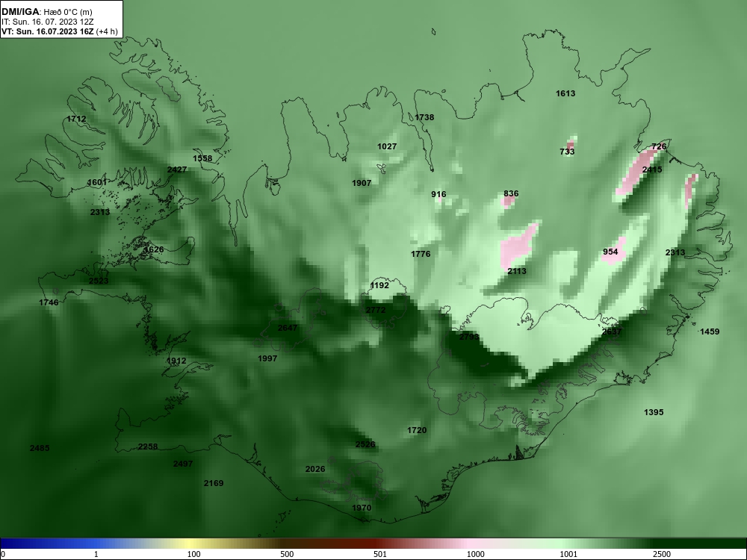Select the map value 2523
The width and height of the screenshot is (747, 560).
click(x=99, y=281)
